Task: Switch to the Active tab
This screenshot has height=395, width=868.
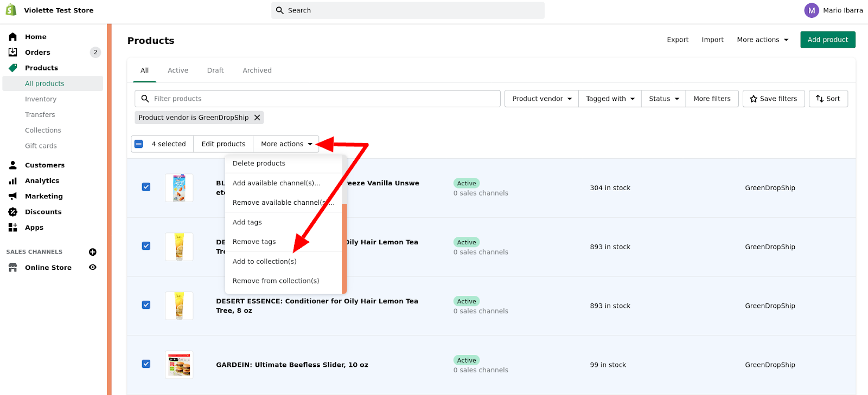Action: 178,70
